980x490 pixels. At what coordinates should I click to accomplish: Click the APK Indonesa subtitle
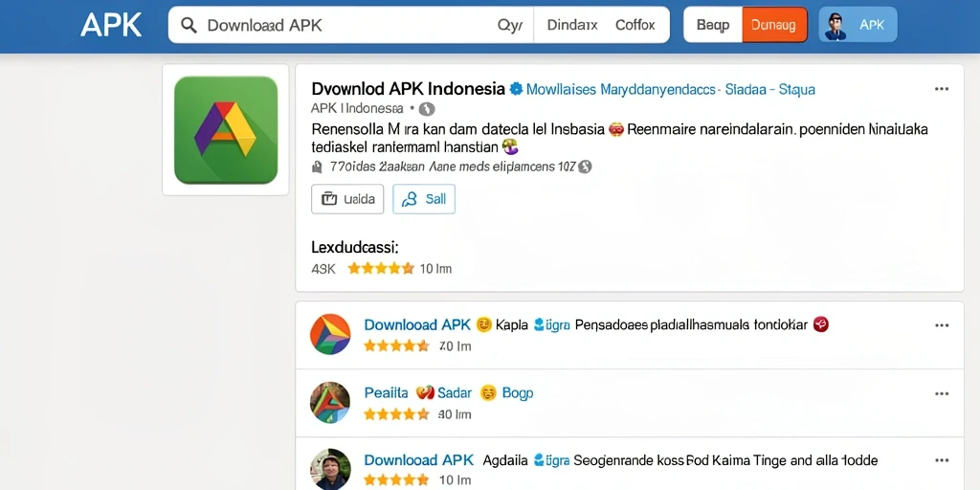pyautogui.click(x=357, y=108)
